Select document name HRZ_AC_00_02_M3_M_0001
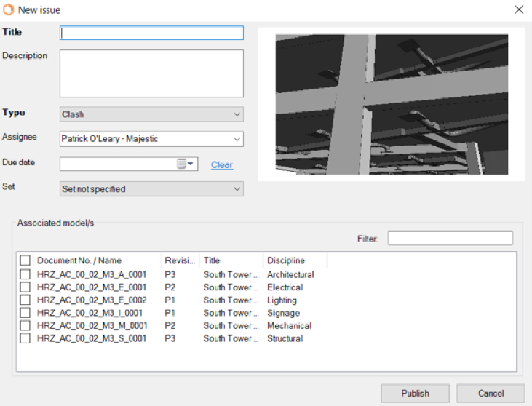 pos(92,326)
